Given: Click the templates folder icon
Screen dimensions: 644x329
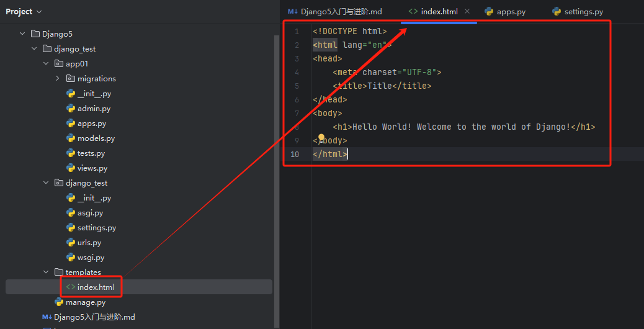Looking at the screenshot, I should 59,273.
